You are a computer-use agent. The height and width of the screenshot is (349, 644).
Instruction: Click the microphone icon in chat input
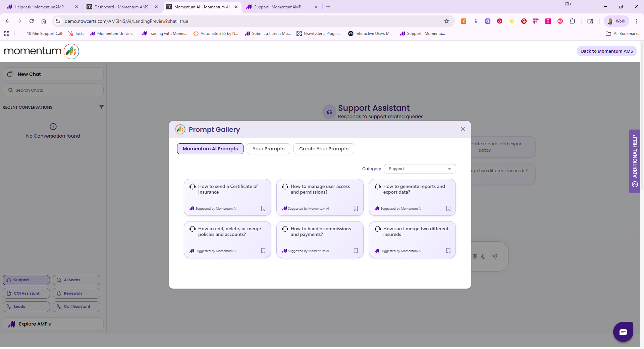483,257
